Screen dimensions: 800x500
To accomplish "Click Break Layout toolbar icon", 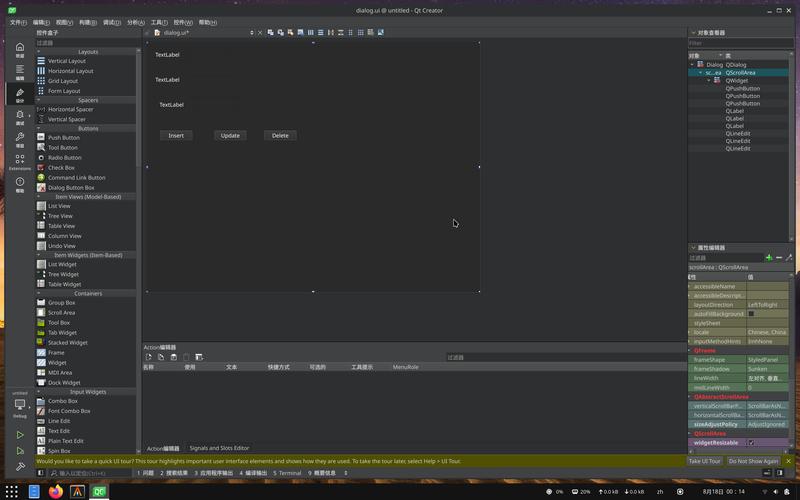I will [x=370, y=32].
